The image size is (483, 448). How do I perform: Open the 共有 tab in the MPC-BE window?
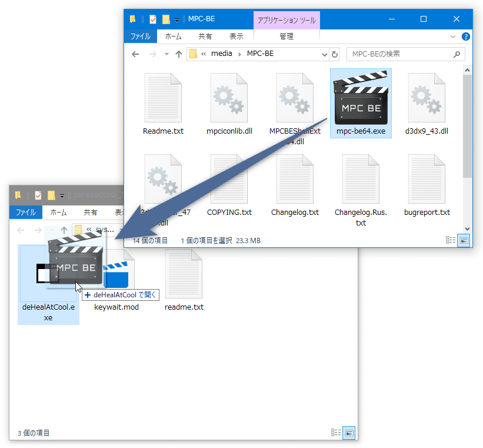click(205, 36)
